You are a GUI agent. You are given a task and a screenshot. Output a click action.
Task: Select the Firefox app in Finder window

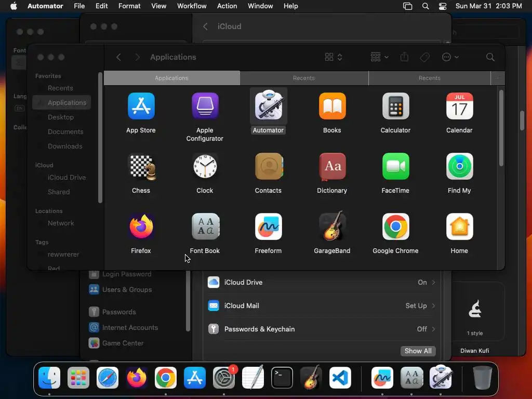coord(141,227)
